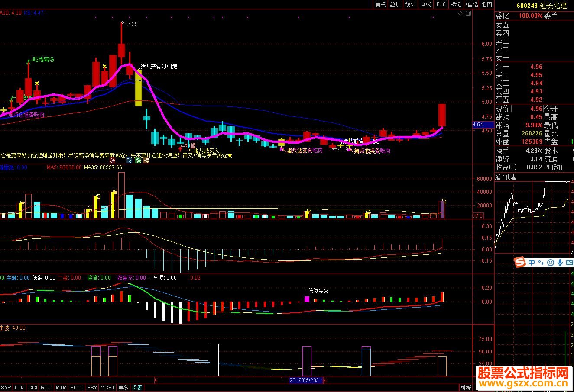The height and width of the screenshot is (392, 574).
Task: Click the 总量 260276 value
Action: point(531,134)
